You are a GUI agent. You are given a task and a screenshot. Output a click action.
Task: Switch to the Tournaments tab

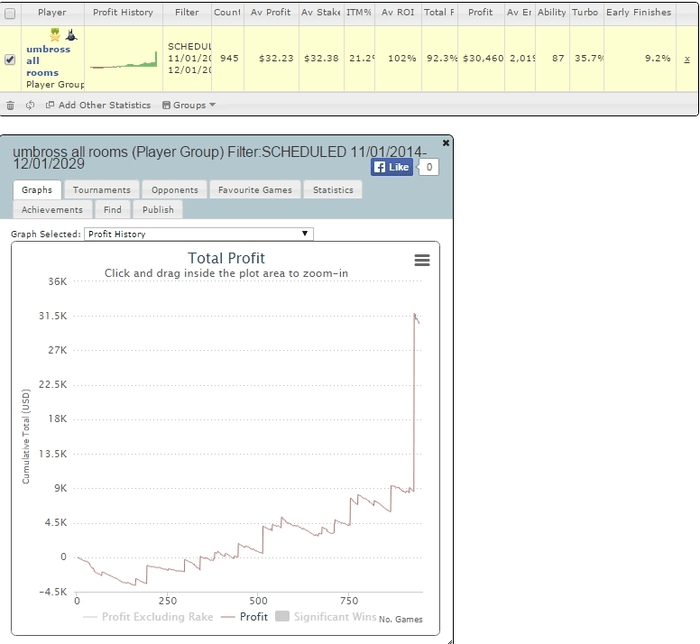(101, 190)
